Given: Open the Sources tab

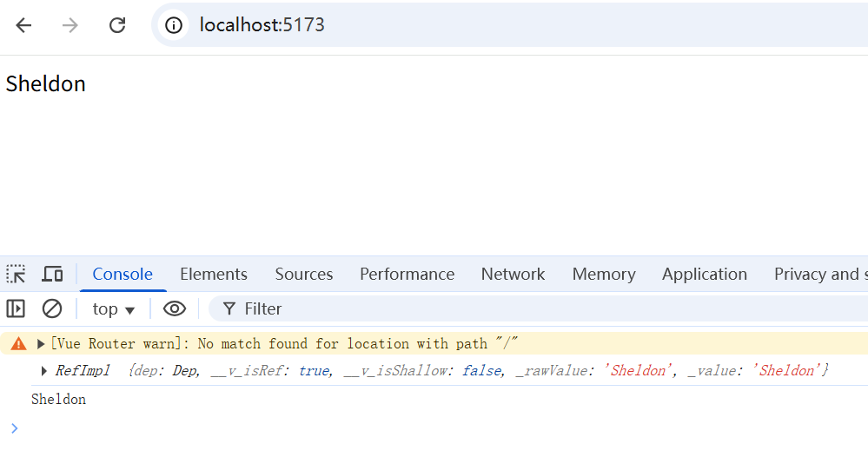Looking at the screenshot, I should tap(304, 274).
